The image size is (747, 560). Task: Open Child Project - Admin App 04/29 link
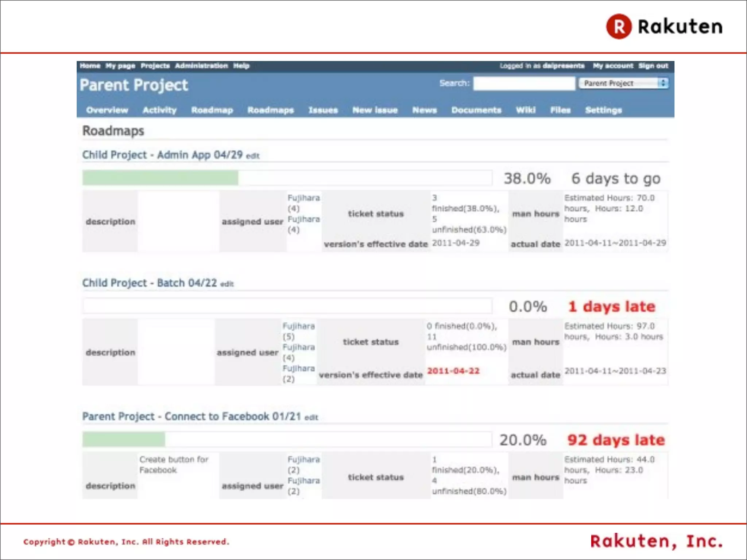(x=162, y=155)
